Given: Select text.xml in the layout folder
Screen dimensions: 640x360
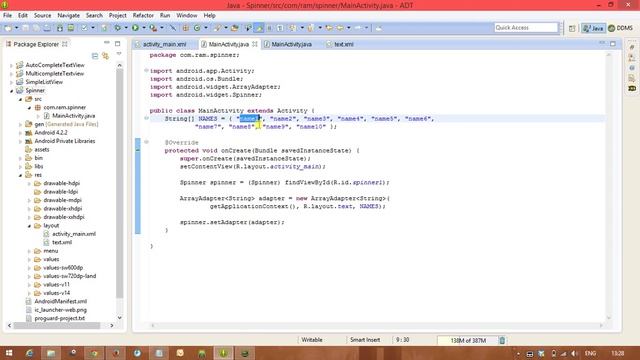Looking at the screenshot, I should pyautogui.click(x=62, y=242).
